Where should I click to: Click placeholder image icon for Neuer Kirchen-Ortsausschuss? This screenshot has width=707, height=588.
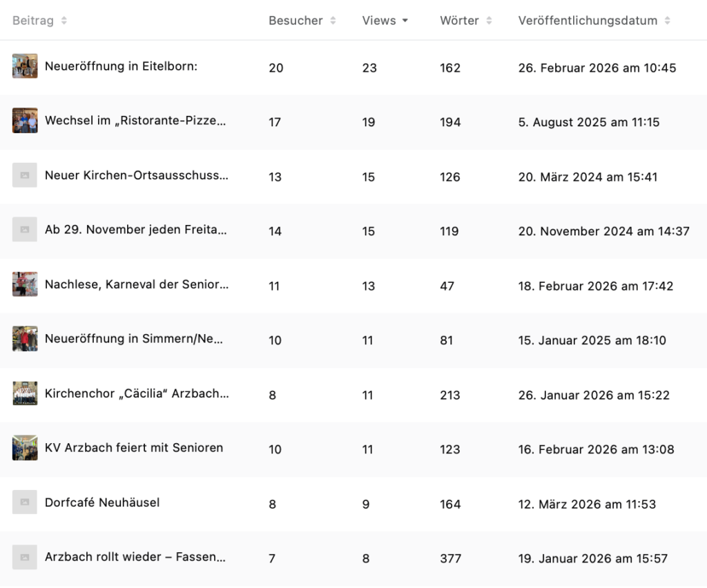(25, 176)
